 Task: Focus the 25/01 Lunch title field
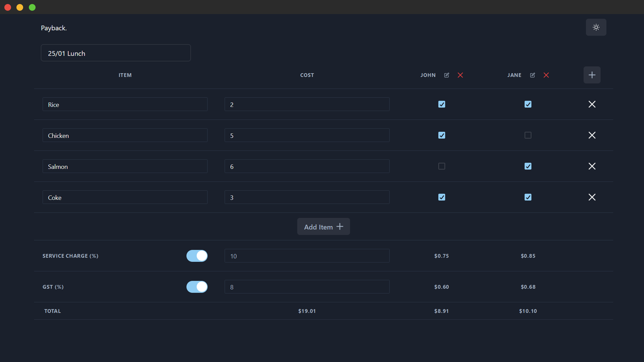(116, 53)
